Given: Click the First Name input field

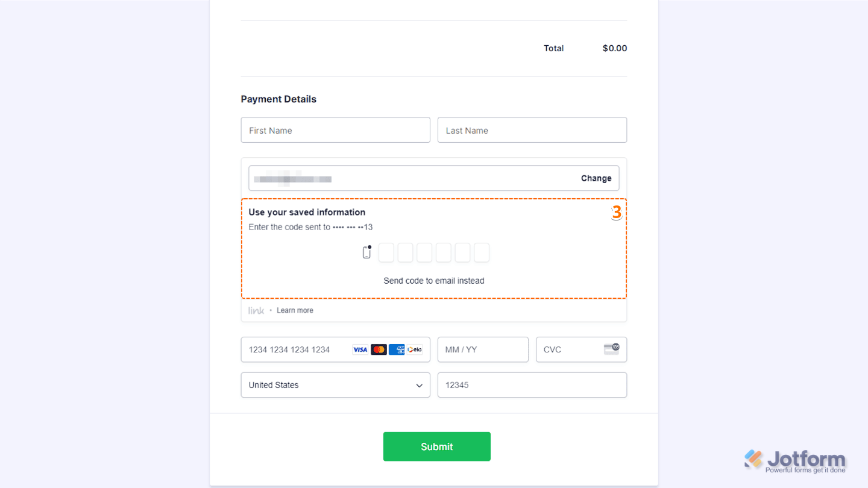Looking at the screenshot, I should point(335,130).
